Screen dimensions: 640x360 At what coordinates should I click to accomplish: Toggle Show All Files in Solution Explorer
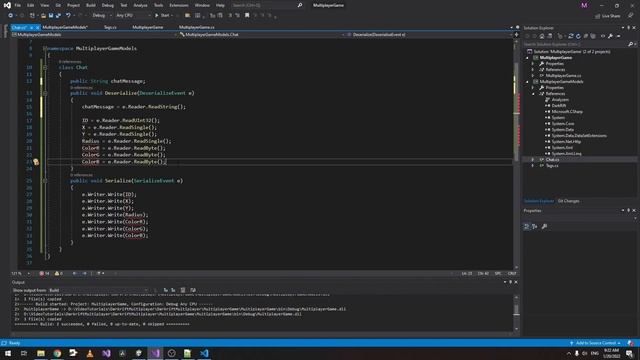[x=593, y=36]
